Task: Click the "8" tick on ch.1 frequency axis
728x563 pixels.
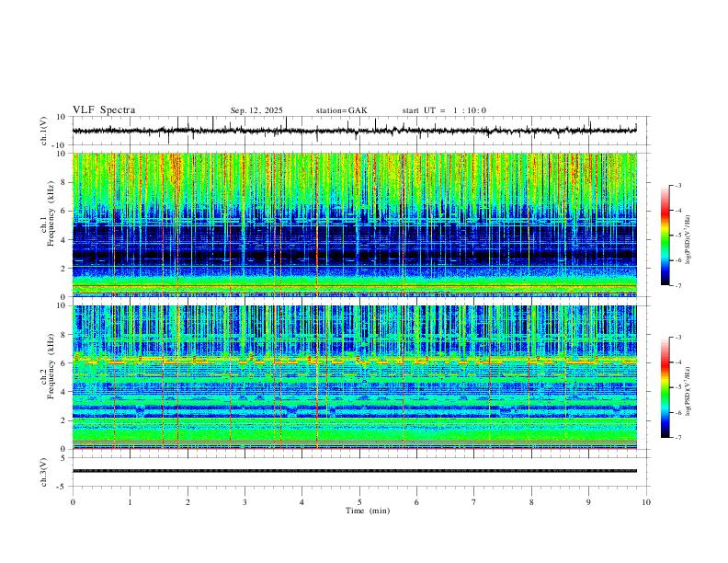Action: pyautogui.click(x=63, y=182)
